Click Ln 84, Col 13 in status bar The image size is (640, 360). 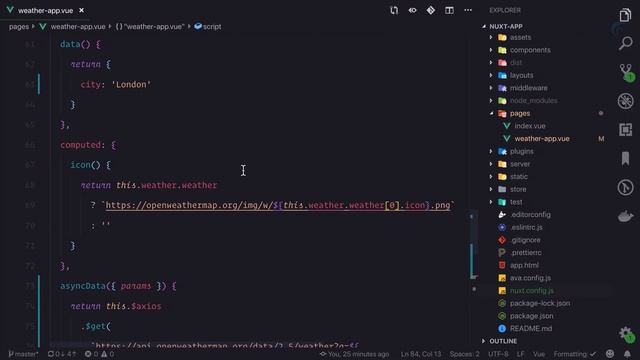(x=421, y=354)
